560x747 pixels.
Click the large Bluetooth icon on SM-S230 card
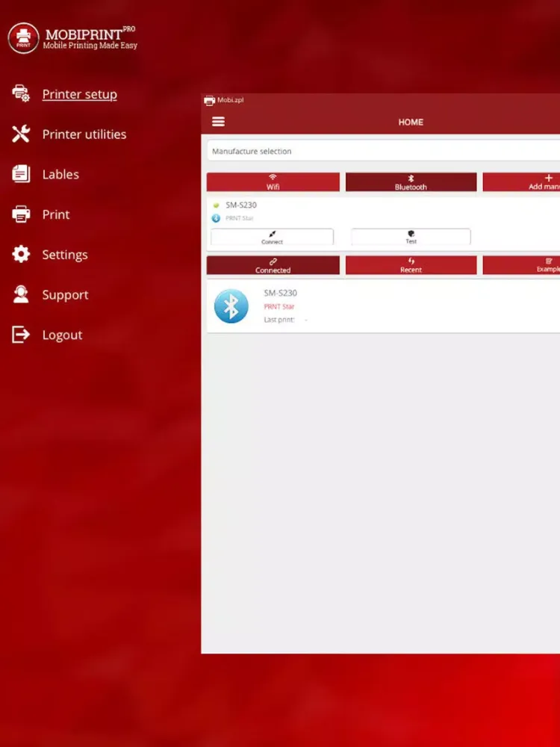231,306
